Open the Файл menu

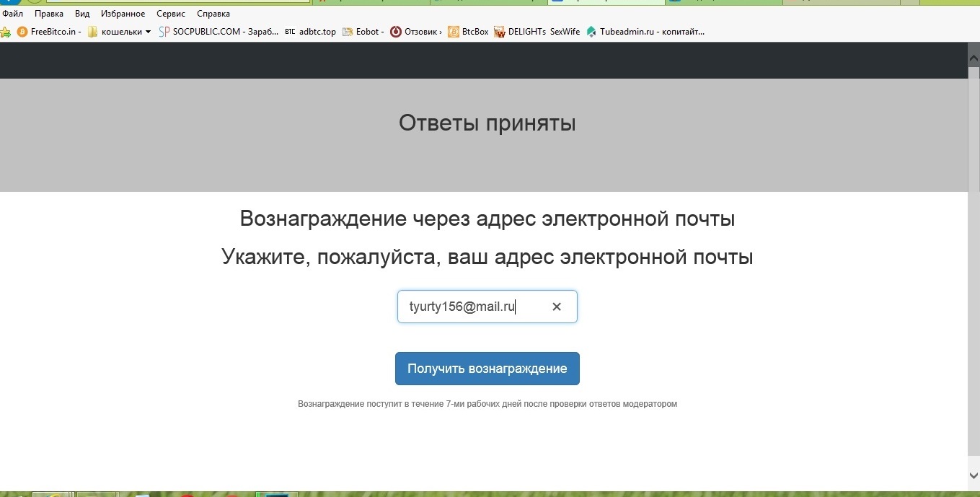(x=13, y=14)
